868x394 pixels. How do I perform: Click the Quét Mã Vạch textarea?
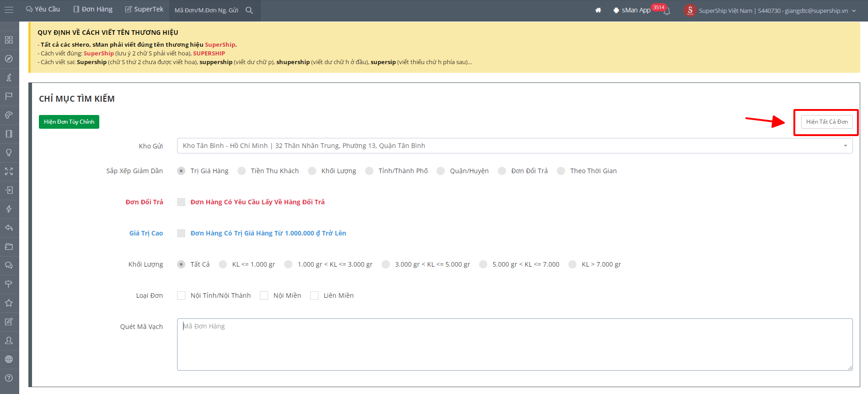coord(515,345)
